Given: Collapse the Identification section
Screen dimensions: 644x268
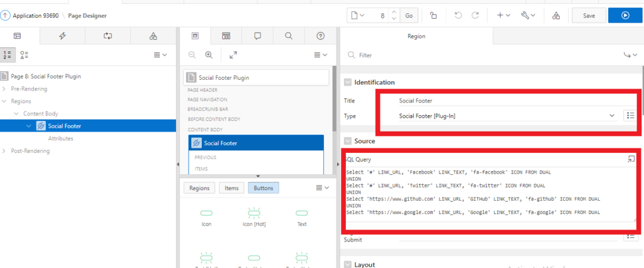Looking at the screenshot, I should pyautogui.click(x=347, y=82).
